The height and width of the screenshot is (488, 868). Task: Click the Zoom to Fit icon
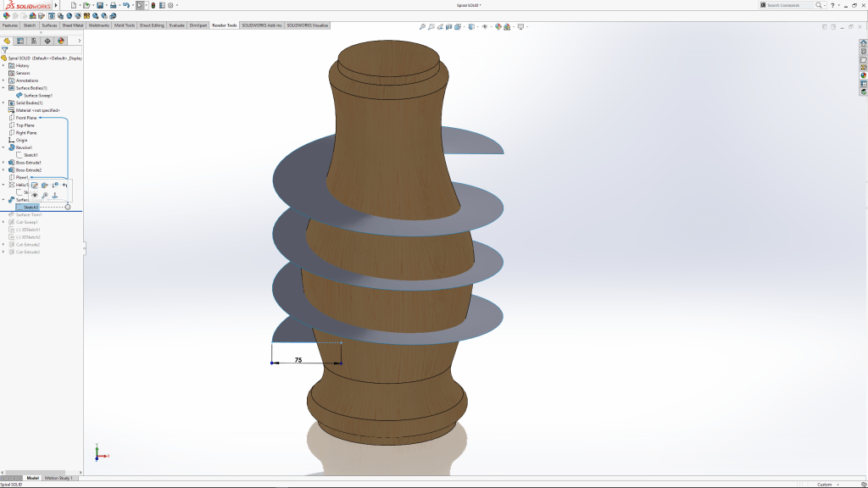click(x=422, y=26)
